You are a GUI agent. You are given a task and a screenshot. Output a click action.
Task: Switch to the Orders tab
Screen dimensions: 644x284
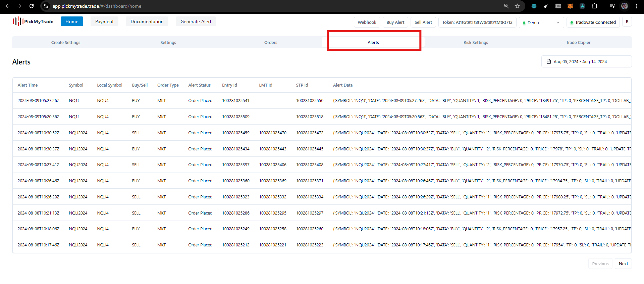(x=271, y=42)
